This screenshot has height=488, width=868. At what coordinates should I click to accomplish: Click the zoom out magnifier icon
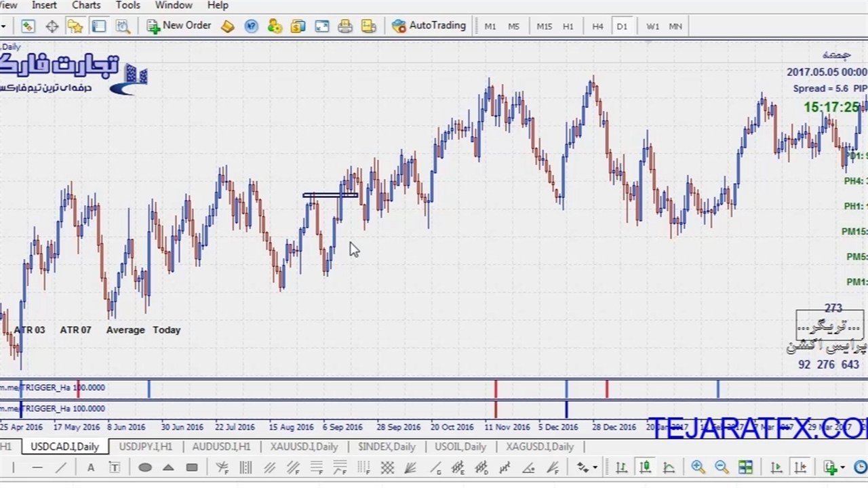point(722,467)
